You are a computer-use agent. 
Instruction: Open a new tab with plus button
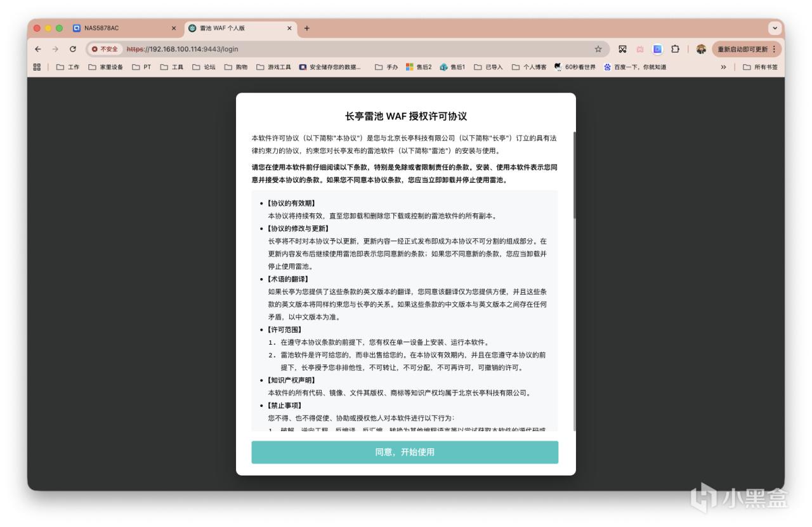[307, 28]
